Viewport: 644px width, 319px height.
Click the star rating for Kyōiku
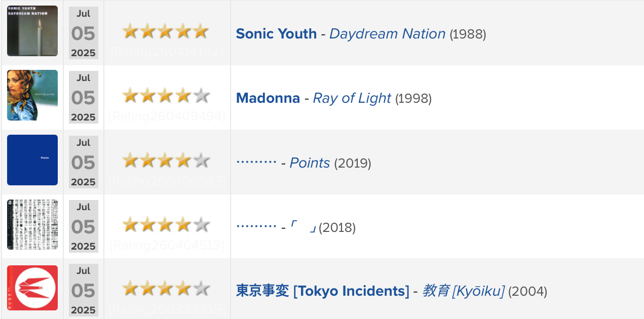[x=166, y=289]
